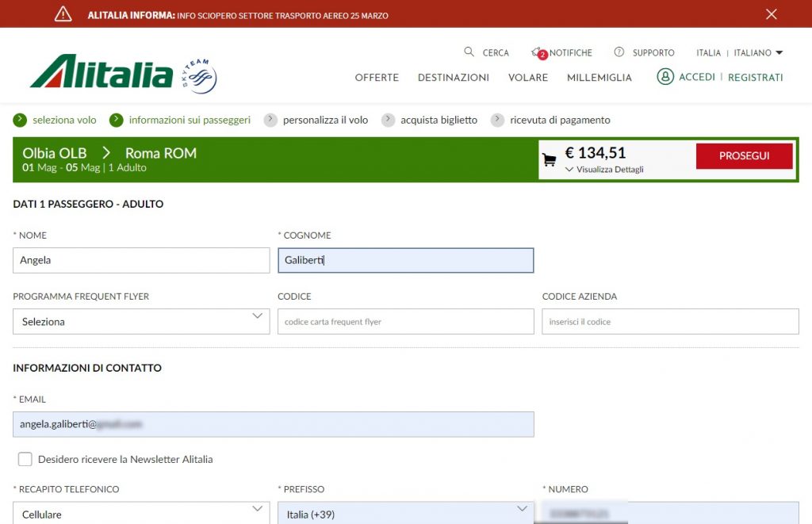
Task: Expand Visualizza Dettagli price breakdown
Action: (604, 170)
